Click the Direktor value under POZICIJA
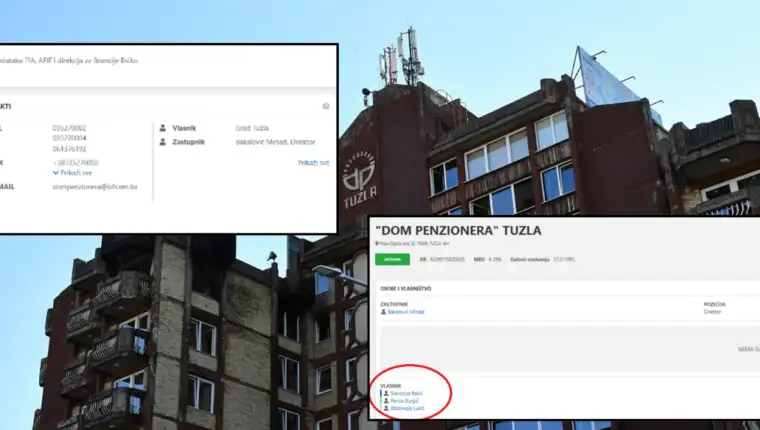This screenshot has width=760, height=430. tap(712, 312)
